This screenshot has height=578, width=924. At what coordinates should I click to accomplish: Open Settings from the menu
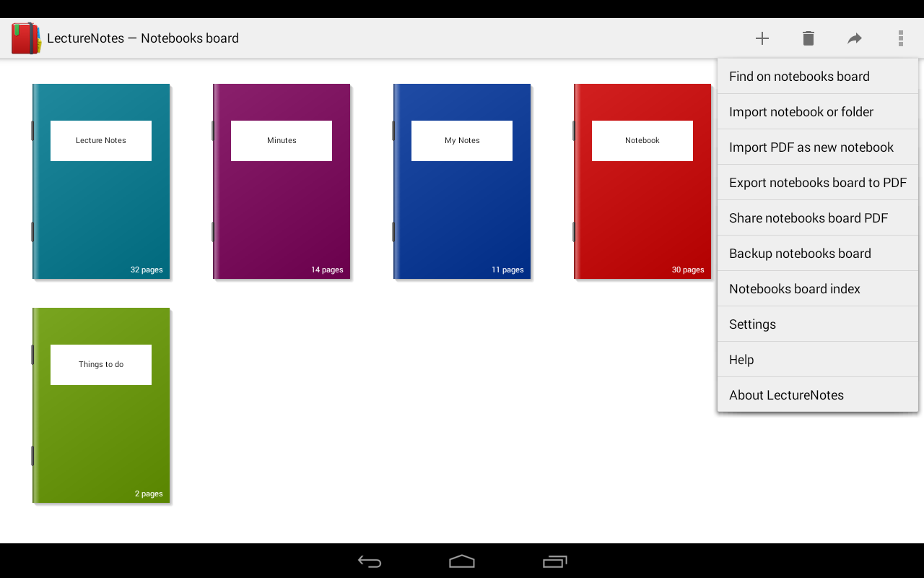tap(752, 324)
